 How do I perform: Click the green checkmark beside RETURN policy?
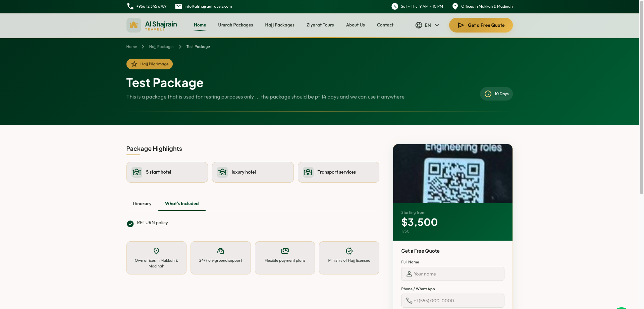click(x=130, y=224)
